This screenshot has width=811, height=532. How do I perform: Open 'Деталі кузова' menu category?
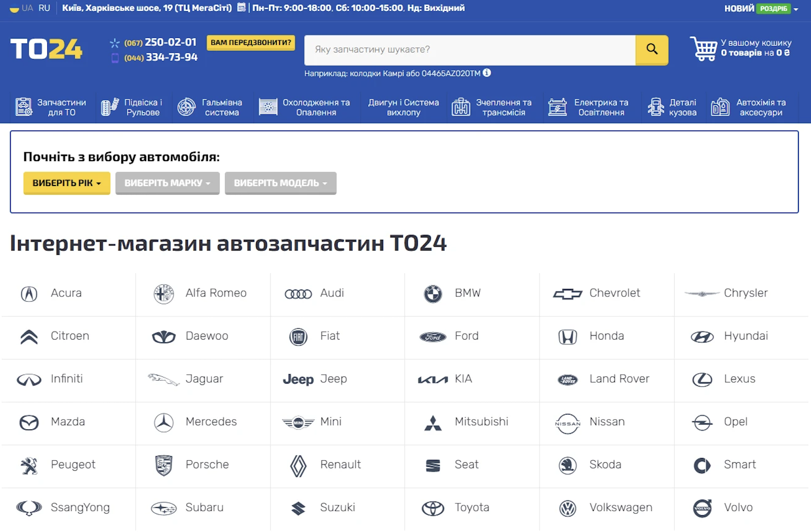673,107
